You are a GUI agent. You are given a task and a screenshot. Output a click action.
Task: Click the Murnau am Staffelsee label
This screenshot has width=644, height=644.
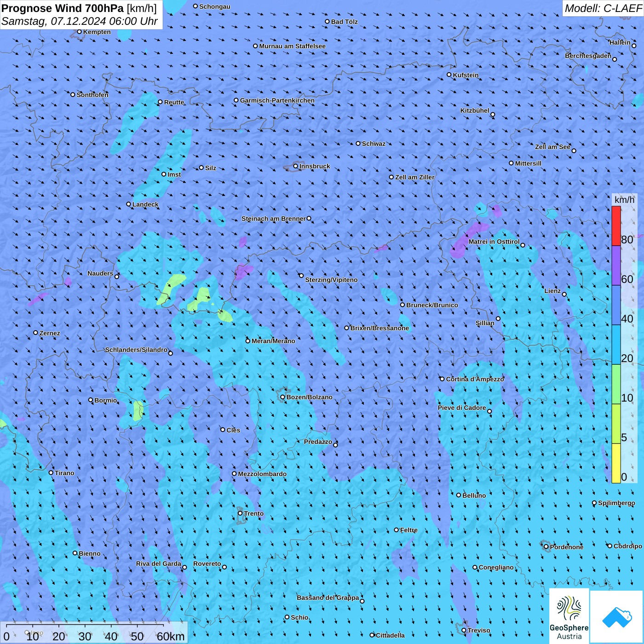tap(292, 46)
